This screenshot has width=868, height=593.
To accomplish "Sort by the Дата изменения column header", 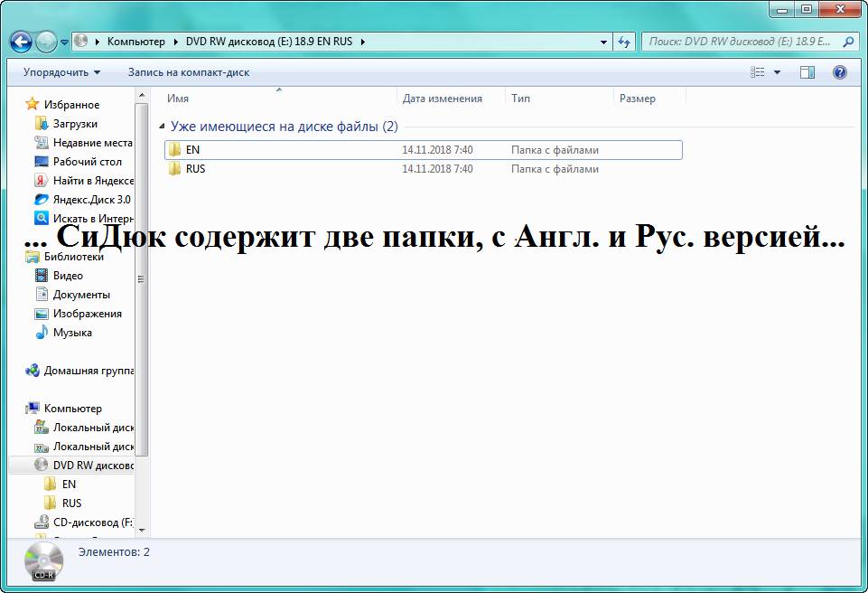I will 443,99.
